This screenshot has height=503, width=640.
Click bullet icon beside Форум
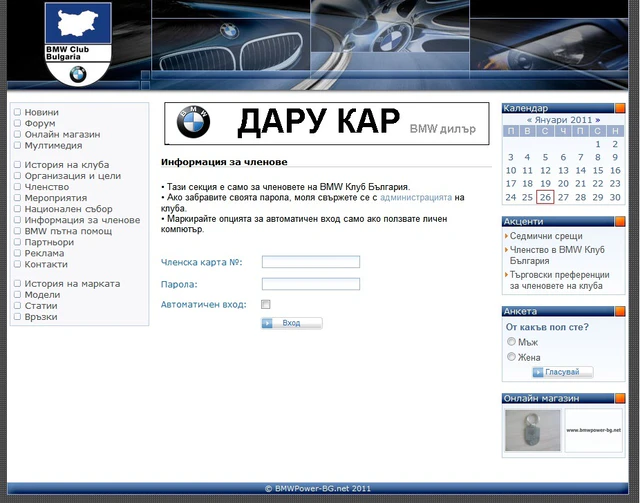tap(17, 123)
